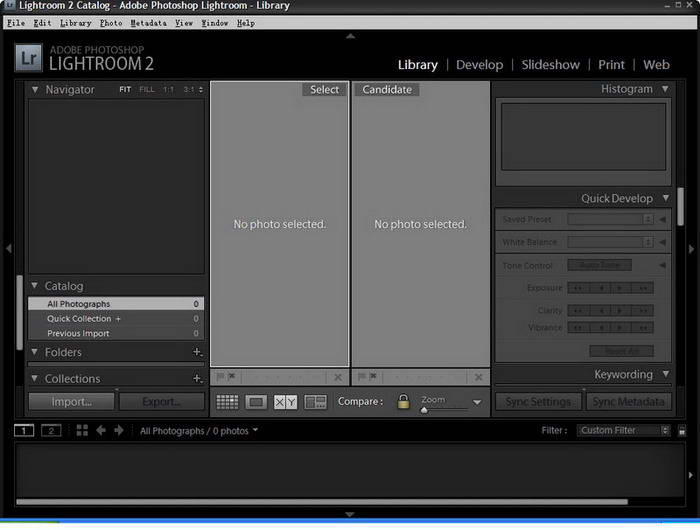Add a new collection with plus icon
The width and height of the screenshot is (700, 530).
pyautogui.click(x=197, y=379)
